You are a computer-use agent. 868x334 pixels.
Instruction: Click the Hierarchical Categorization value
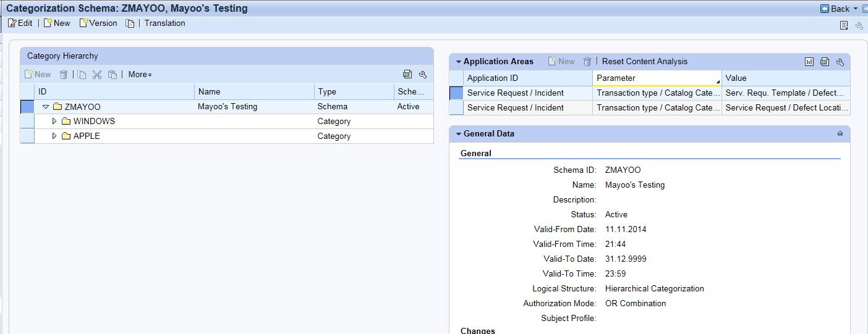pyautogui.click(x=654, y=288)
